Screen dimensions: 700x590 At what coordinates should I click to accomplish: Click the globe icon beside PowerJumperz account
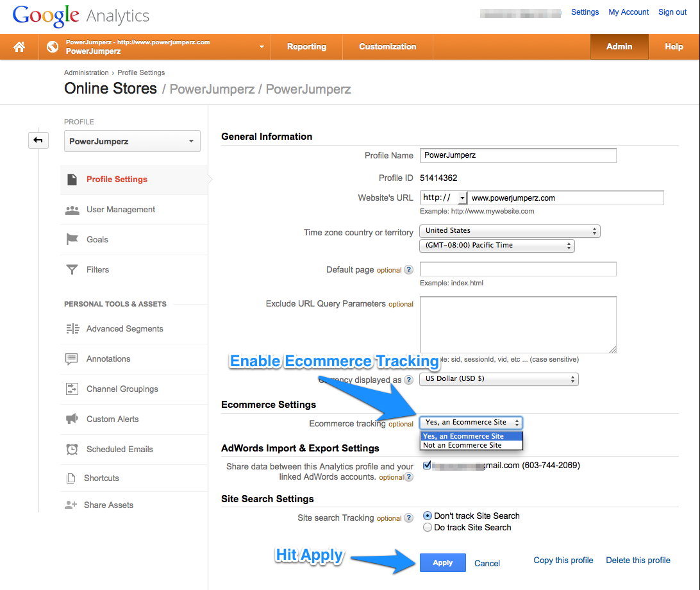(x=53, y=46)
